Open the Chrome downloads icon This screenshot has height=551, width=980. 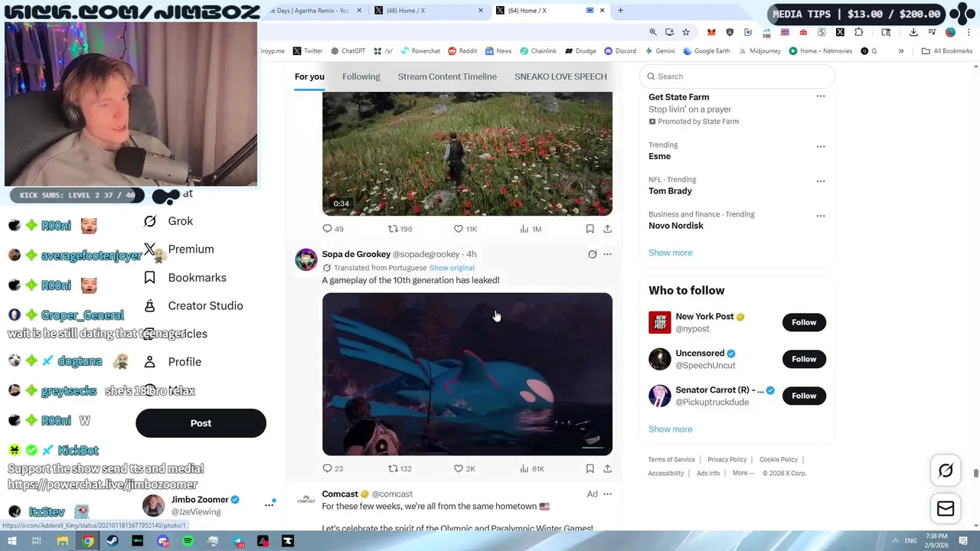tap(913, 32)
